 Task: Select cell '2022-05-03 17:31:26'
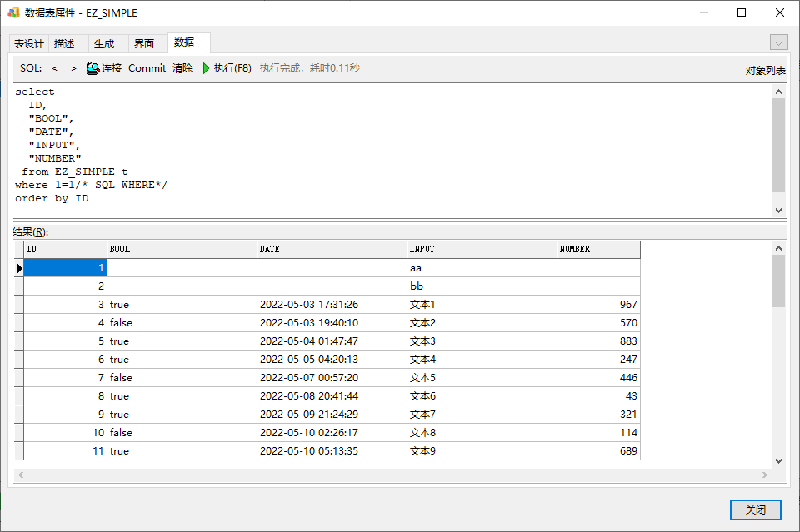[332, 305]
